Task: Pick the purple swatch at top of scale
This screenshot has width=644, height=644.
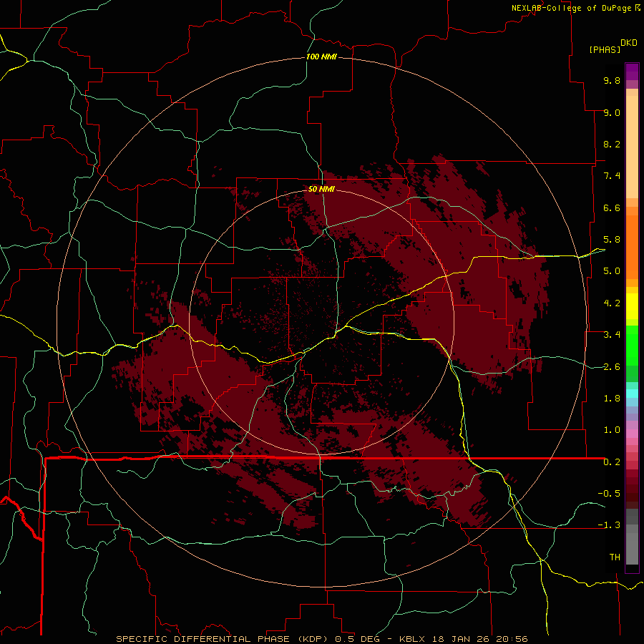Action: click(632, 72)
